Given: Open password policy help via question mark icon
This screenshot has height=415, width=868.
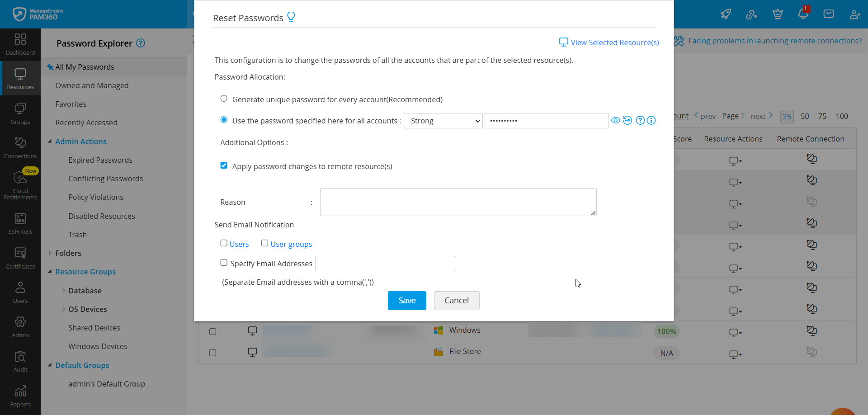Looking at the screenshot, I should (640, 120).
